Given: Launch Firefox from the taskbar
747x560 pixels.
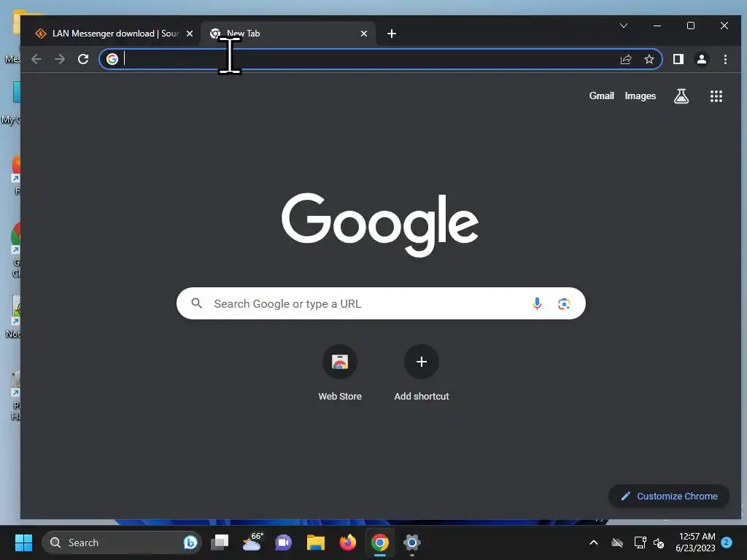Looking at the screenshot, I should pos(348,542).
